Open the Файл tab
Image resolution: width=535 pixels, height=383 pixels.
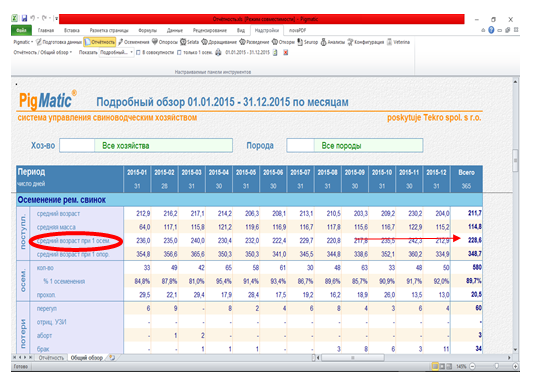pyautogui.click(x=21, y=30)
